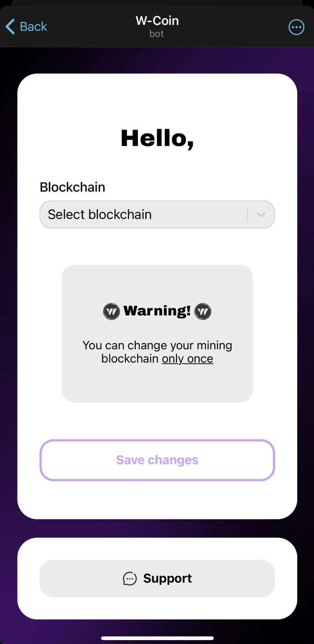
Task: Click the W-Coin logo left of Warning
Action: click(112, 311)
